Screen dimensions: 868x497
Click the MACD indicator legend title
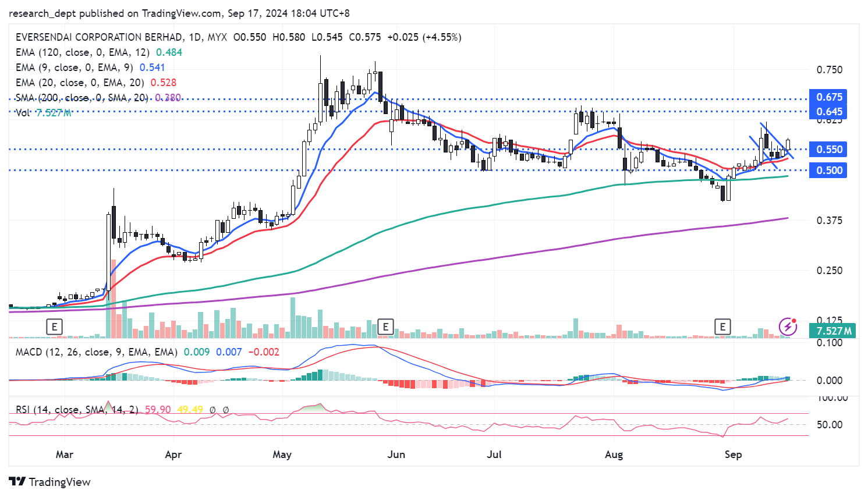[x=96, y=352]
